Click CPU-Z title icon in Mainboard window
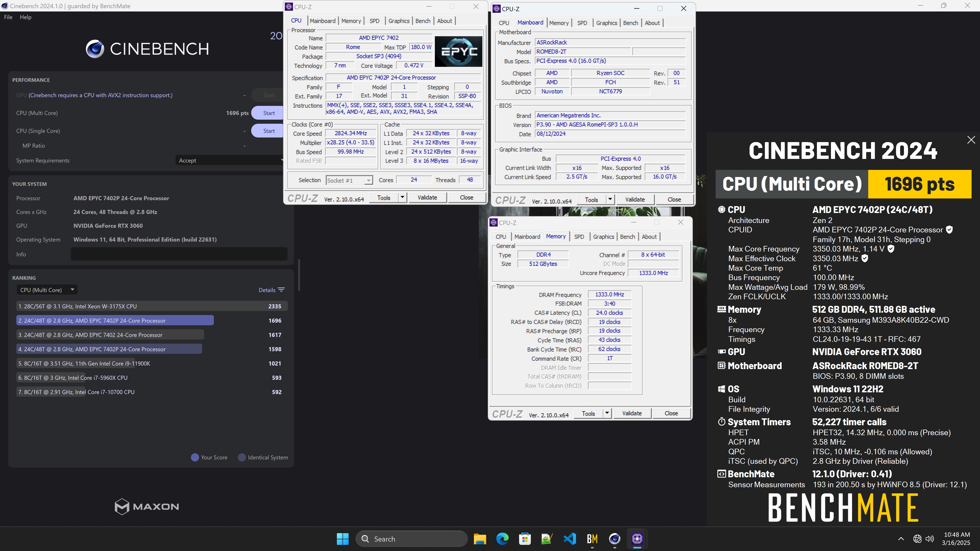Image resolution: width=980 pixels, height=551 pixels. [496, 9]
